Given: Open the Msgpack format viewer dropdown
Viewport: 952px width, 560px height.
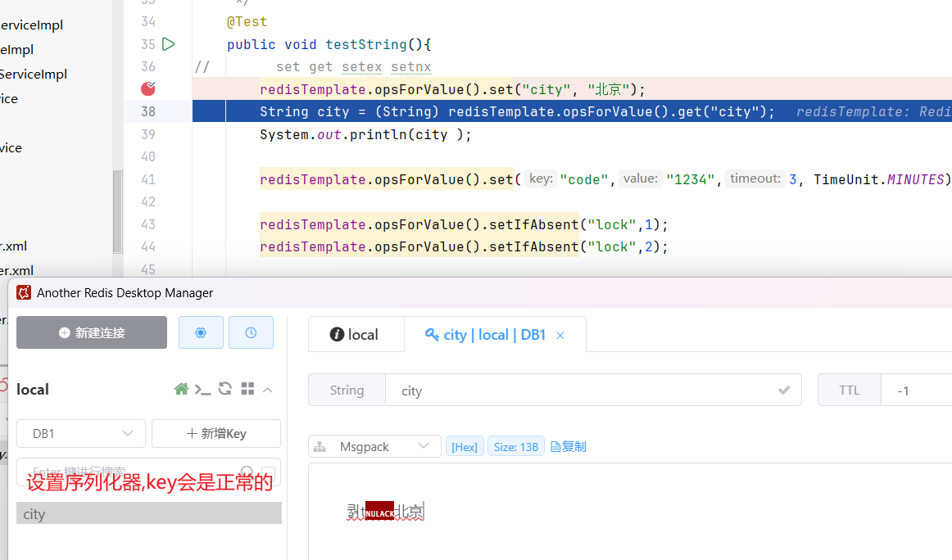Looking at the screenshot, I should (374, 446).
